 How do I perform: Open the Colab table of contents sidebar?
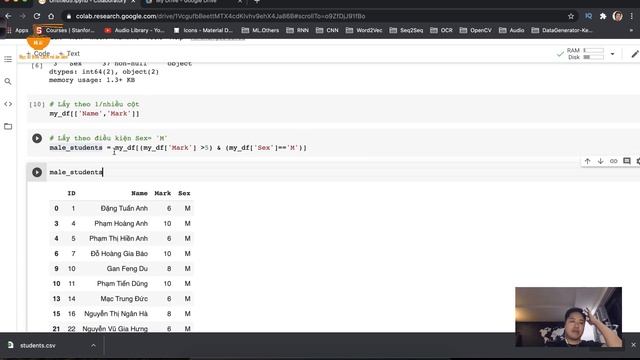pyautogui.click(x=8, y=59)
